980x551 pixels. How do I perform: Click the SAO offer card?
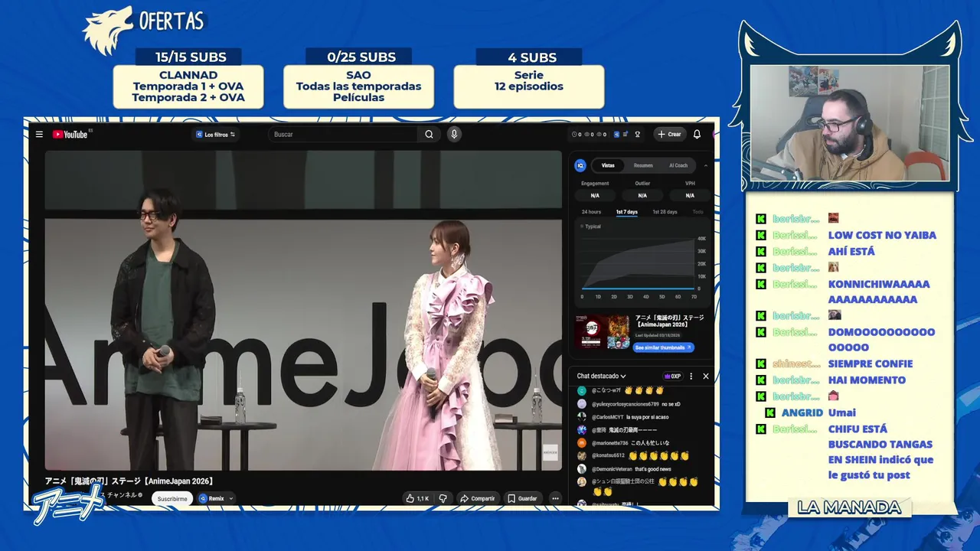(358, 86)
